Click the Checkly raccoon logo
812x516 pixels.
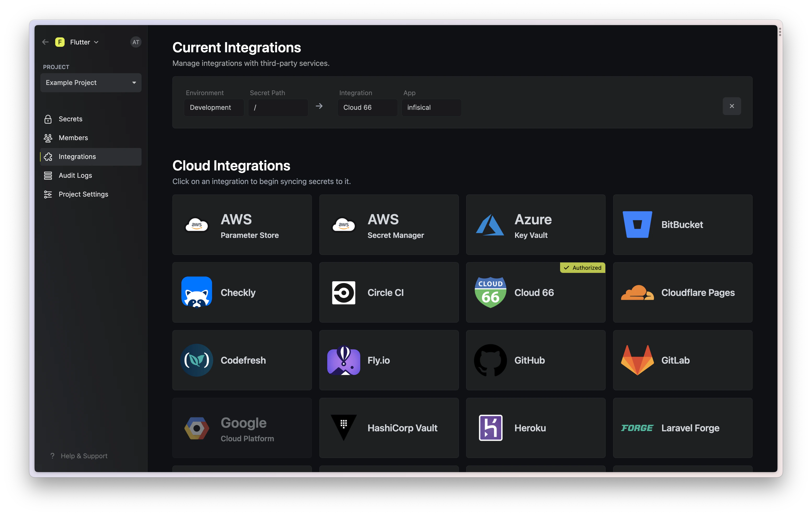[x=197, y=292]
